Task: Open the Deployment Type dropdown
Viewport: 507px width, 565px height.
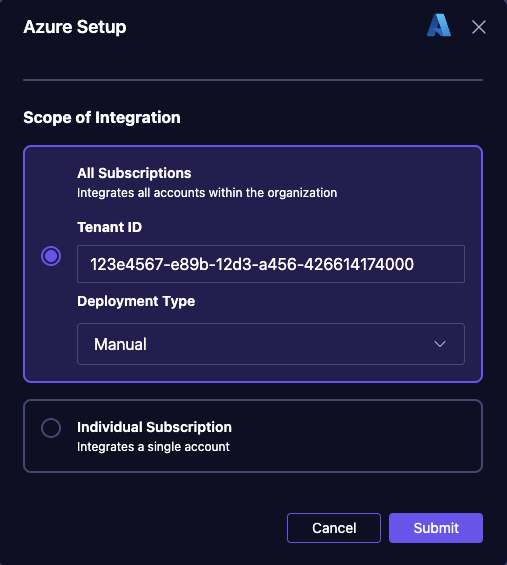Action: (x=271, y=344)
